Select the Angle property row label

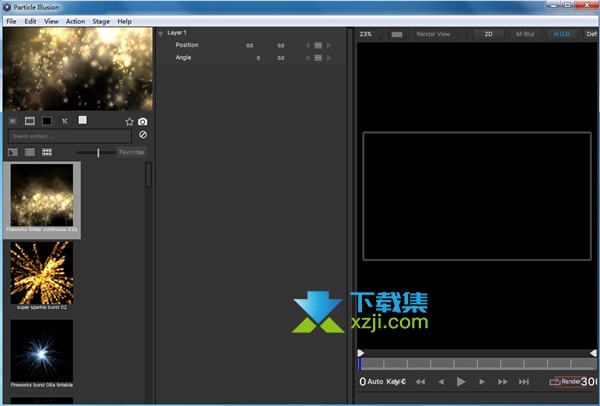[x=183, y=57]
